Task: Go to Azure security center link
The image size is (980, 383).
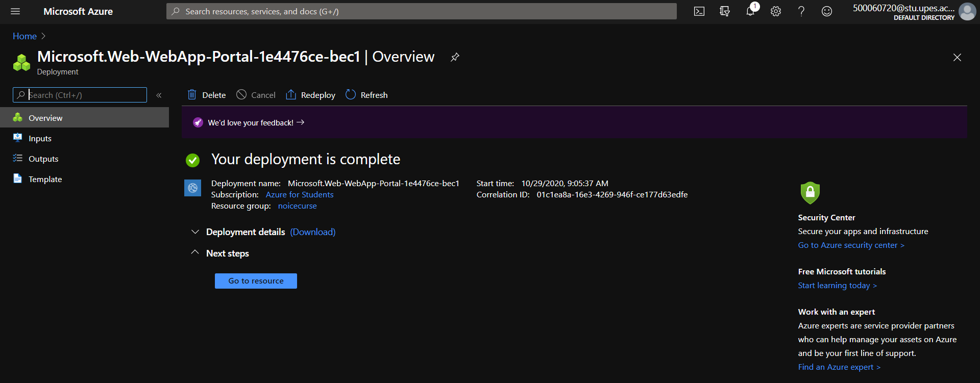Action: click(x=851, y=245)
